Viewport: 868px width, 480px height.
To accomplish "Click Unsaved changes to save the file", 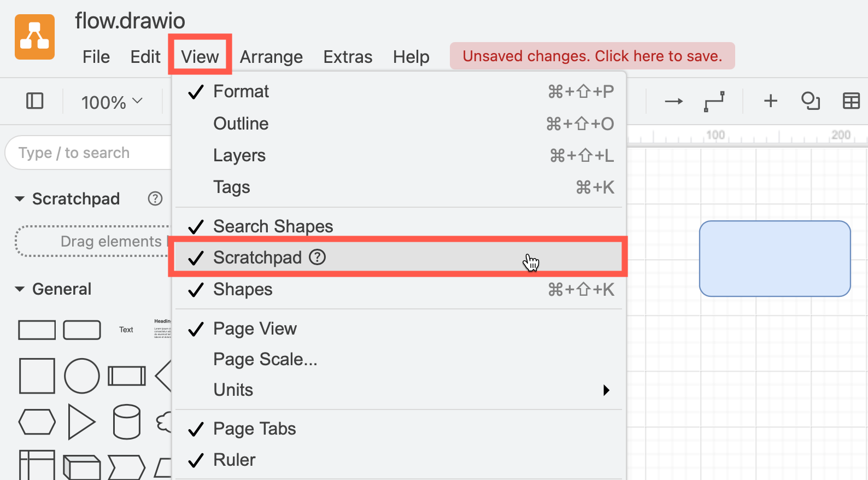I will point(592,55).
